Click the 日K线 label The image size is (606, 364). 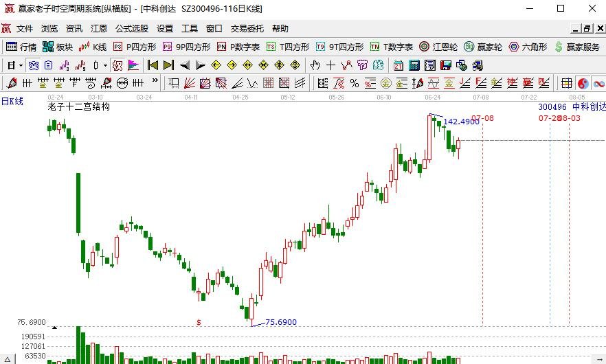[x=12, y=101]
